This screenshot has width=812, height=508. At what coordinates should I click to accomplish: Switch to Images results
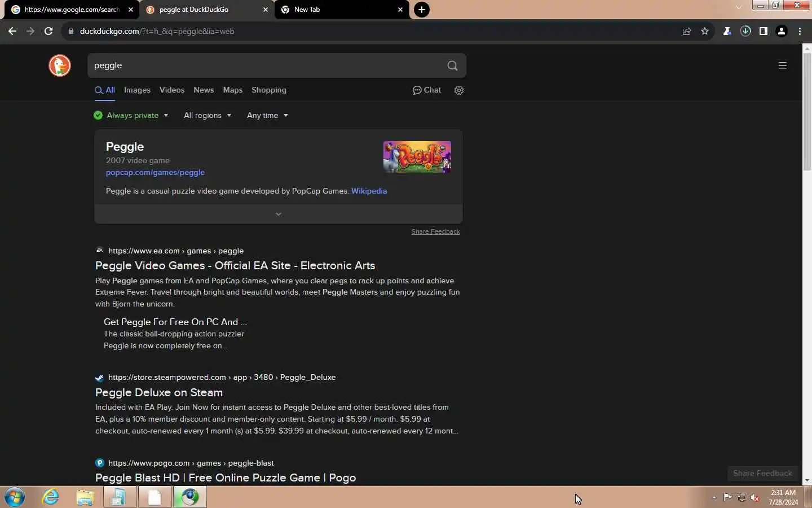pyautogui.click(x=137, y=90)
